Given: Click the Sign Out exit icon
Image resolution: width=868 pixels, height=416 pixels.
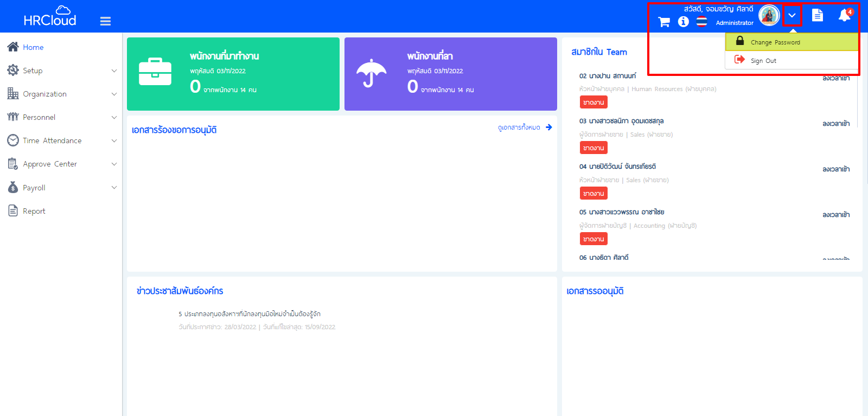Looking at the screenshot, I should [x=739, y=59].
